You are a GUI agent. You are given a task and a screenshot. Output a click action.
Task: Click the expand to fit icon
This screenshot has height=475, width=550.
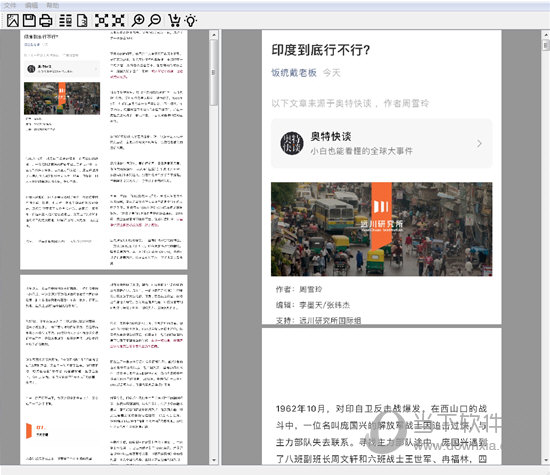tap(102, 21)
